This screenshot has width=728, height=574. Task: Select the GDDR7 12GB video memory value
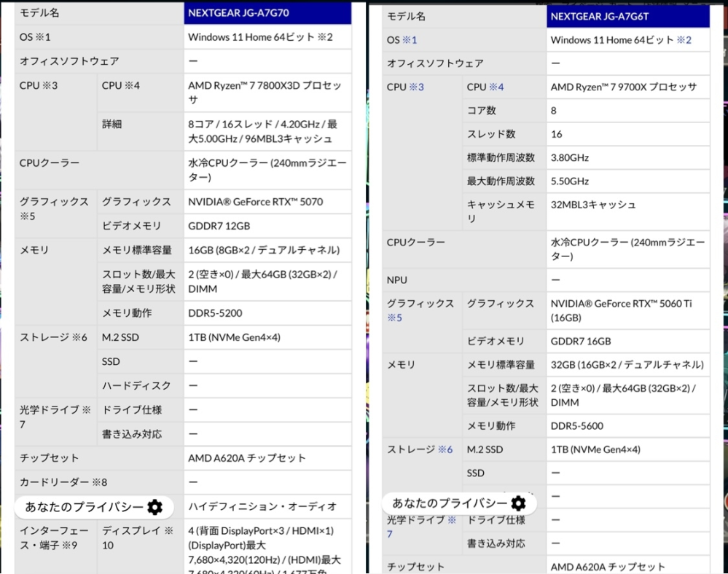[219, 226]
